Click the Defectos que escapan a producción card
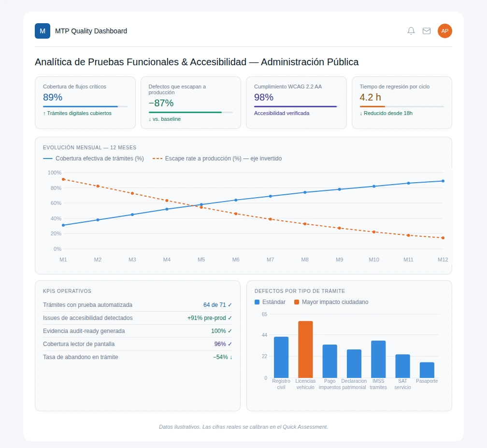 tap(191, 102)
